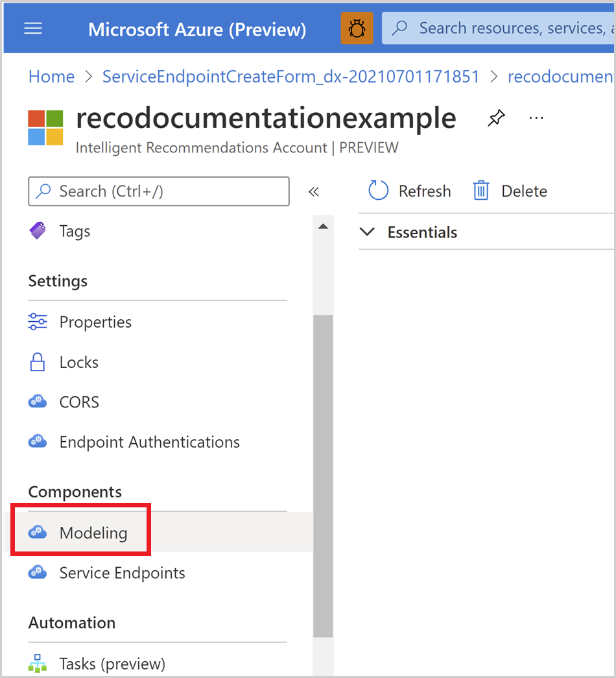The width and height of the screenshot is (616, 678).
Task: Click the sidebar scrollbar thumb
Action: coord(323,476)
